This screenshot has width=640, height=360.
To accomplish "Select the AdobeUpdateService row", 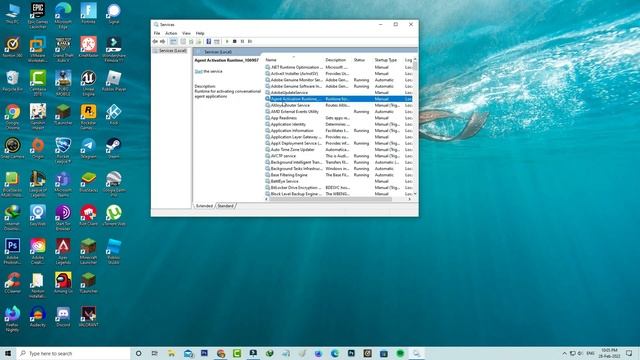I will pyautogui.click(x=338, y=93).
